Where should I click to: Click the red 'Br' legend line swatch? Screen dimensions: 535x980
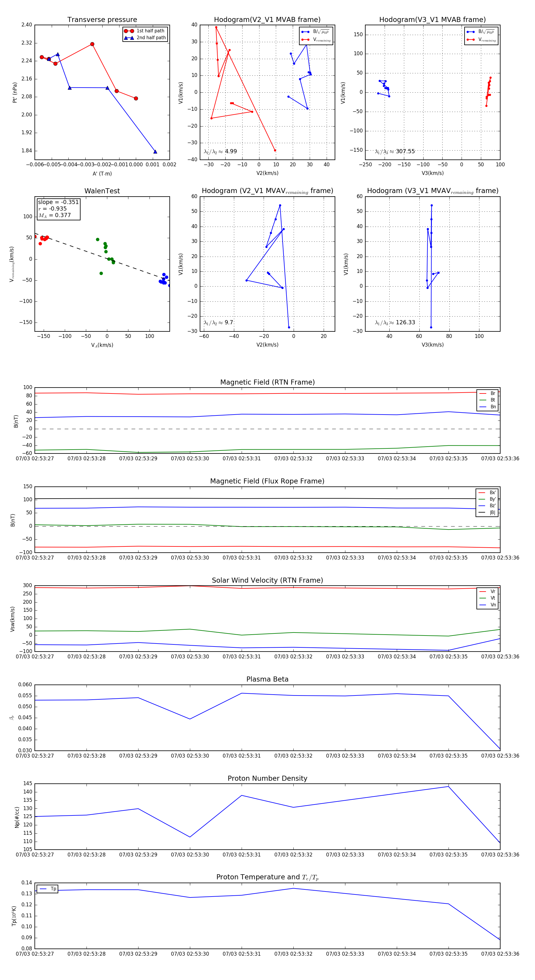coord(482,393)
